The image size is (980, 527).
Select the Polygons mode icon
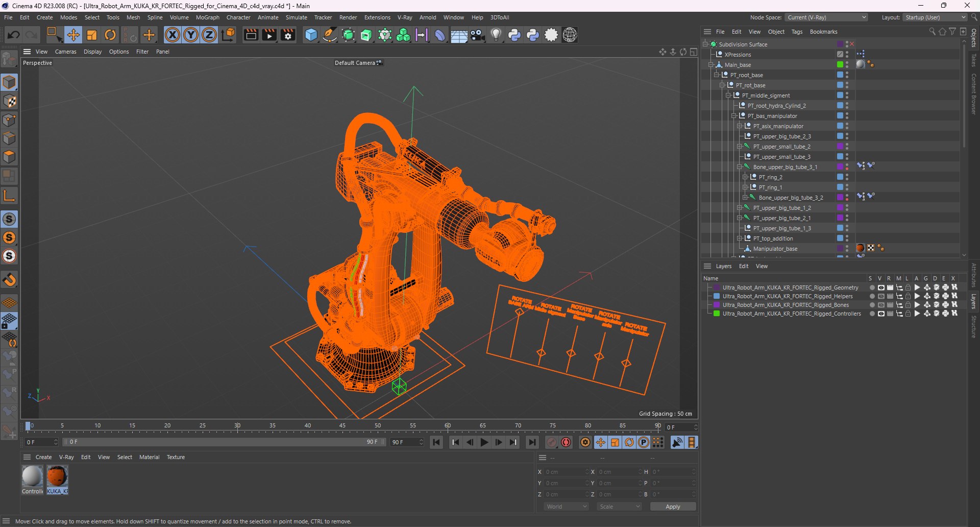9,157
